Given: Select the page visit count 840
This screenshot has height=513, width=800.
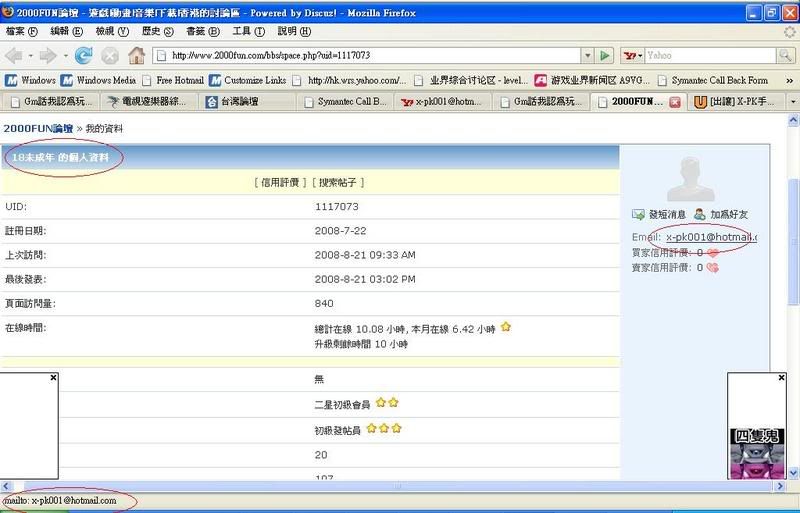Looking at the screenshot, I should [324, 304].
